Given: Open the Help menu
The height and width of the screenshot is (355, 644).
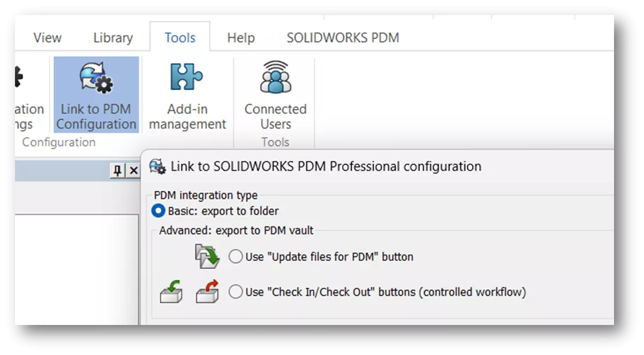Looking at the screenshot, I should coord(240,38).
